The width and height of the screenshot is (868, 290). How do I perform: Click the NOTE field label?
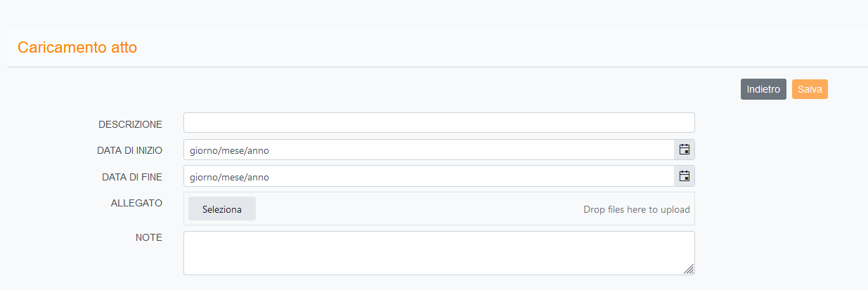click(x=148, y=237)
